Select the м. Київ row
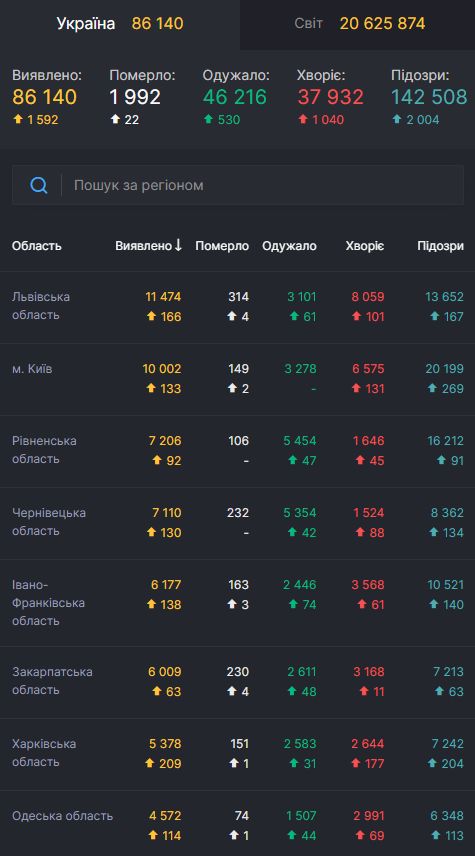The image size is (475, 856). point(238,379)
